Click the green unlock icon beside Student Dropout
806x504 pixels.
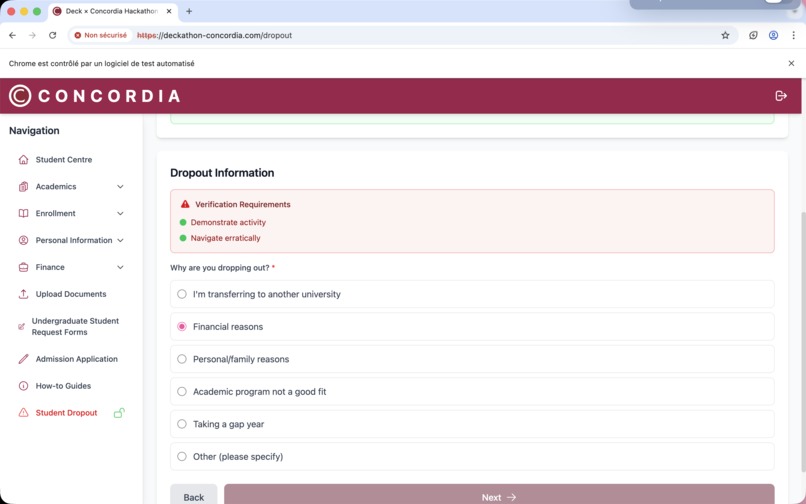coord(119,412)
